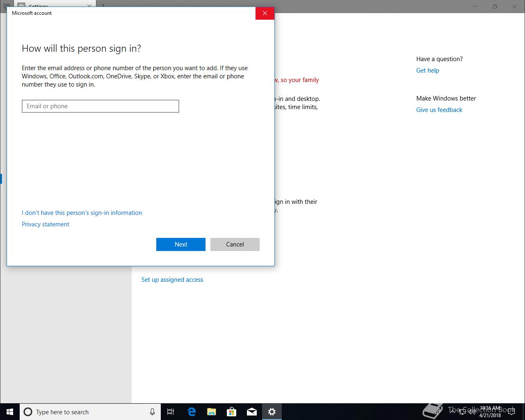Open "I don't have this person's sign-in information"
Viewport: 525px width, 420px height.
82,213
